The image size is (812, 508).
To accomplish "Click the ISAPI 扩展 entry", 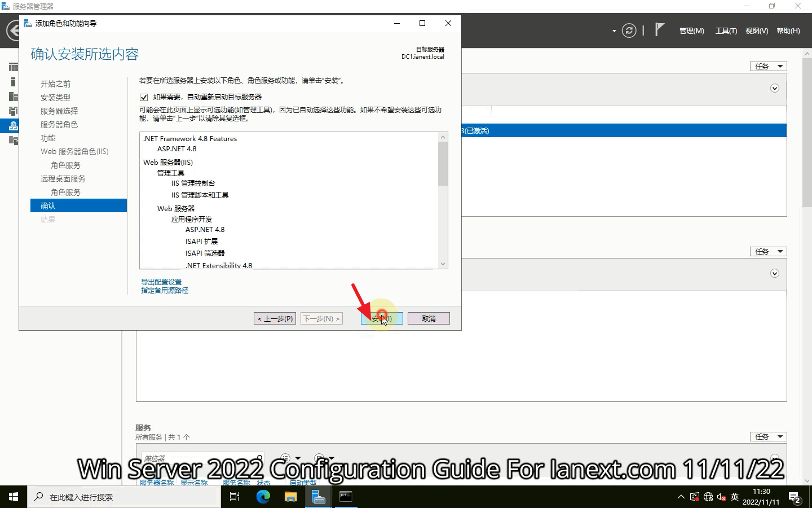I will (x=201, y=241).
